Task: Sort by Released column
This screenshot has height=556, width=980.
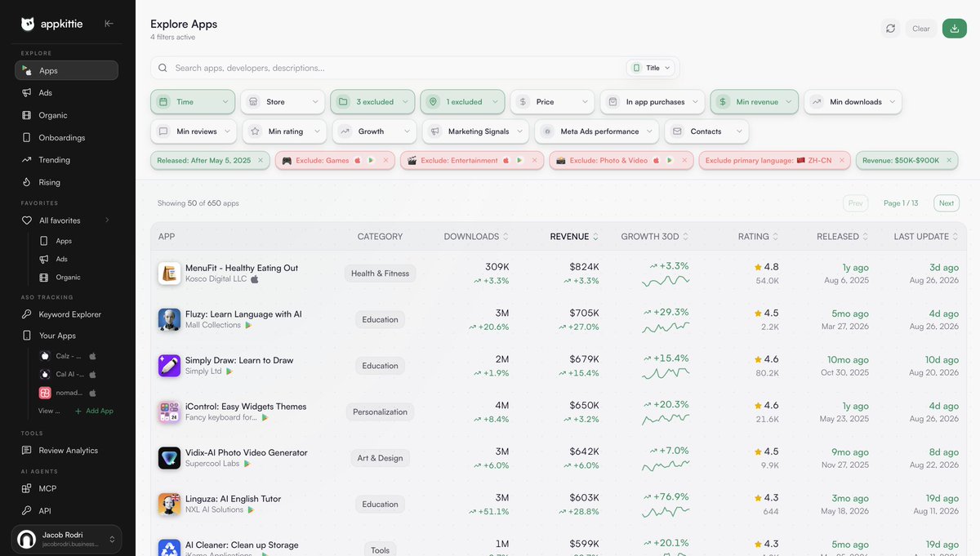Action: 843,237
